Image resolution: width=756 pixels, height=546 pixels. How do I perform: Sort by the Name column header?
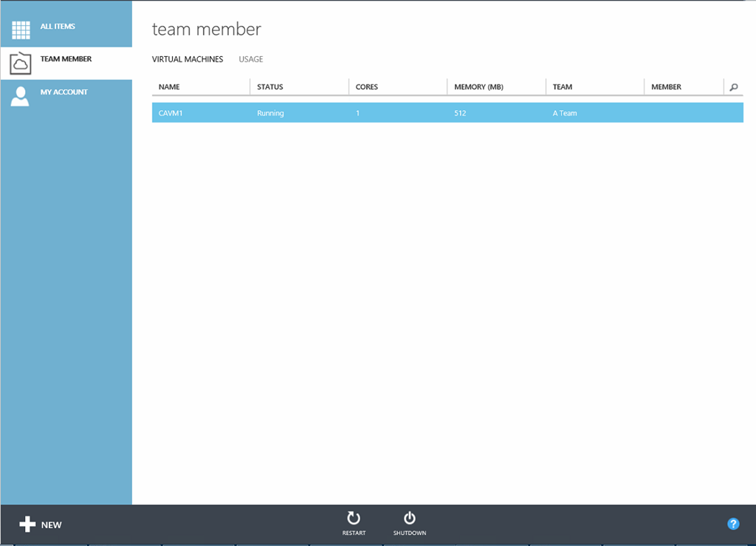pyautogui.click(x=170, y=87)
